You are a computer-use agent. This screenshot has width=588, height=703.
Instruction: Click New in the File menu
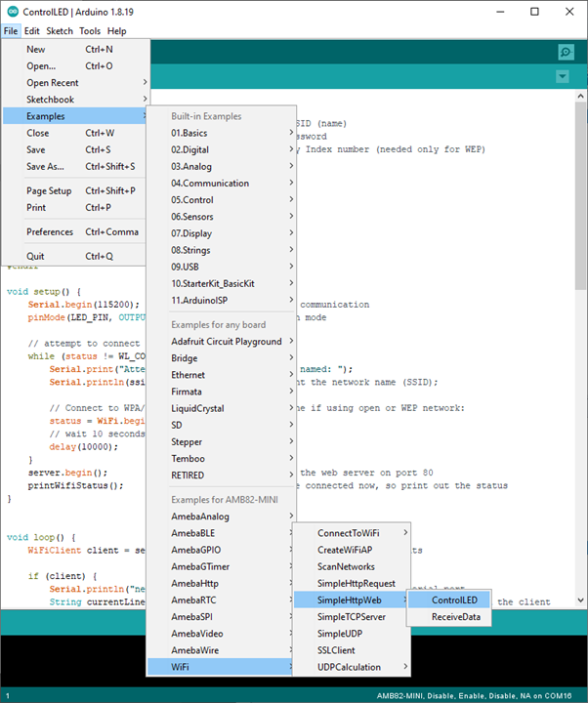click(x=36, y=49)
